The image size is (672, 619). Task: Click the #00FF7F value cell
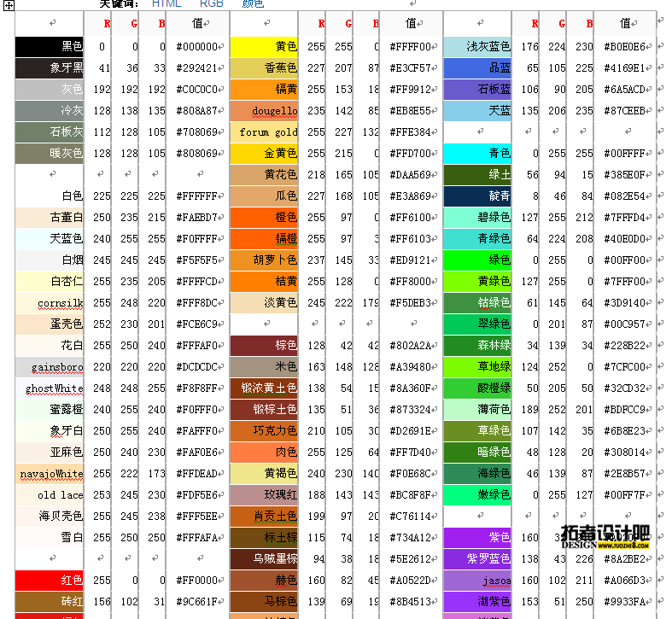pyautogui.click(x=625, y=495)
